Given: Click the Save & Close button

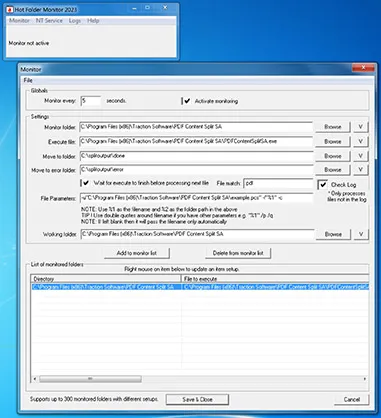Looking at the screenshot, I should point(197,399).
